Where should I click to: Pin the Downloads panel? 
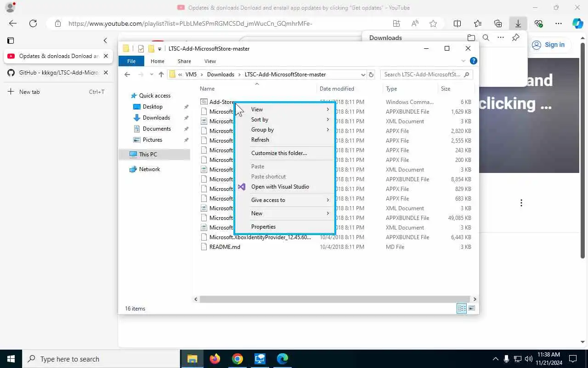pos(515,38)
